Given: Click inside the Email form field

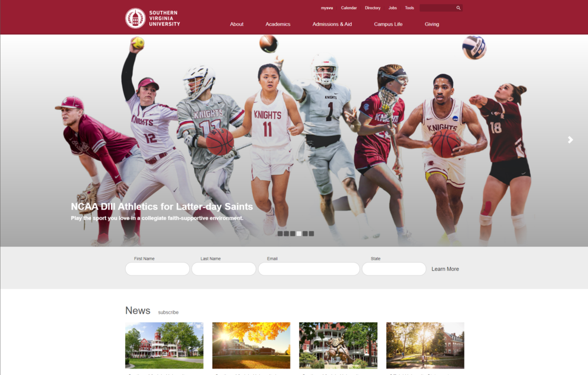Looking at the screenshot, I should tap(309, 268).
